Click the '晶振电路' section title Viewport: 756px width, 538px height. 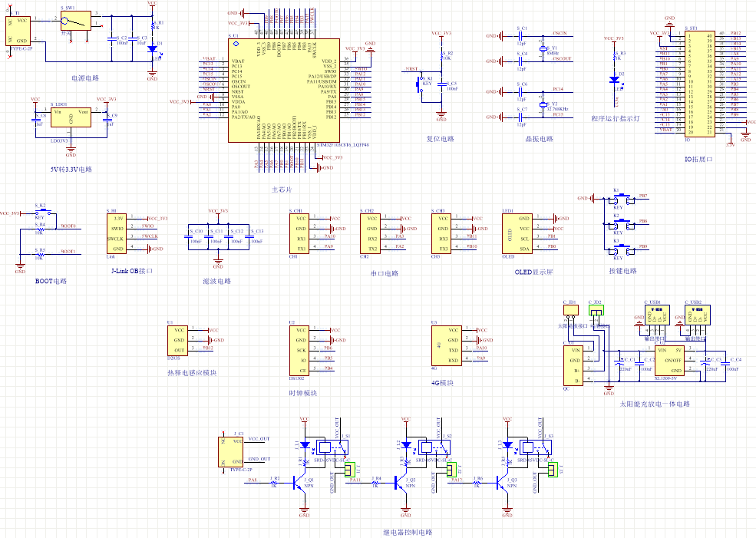tap(539, 139)
